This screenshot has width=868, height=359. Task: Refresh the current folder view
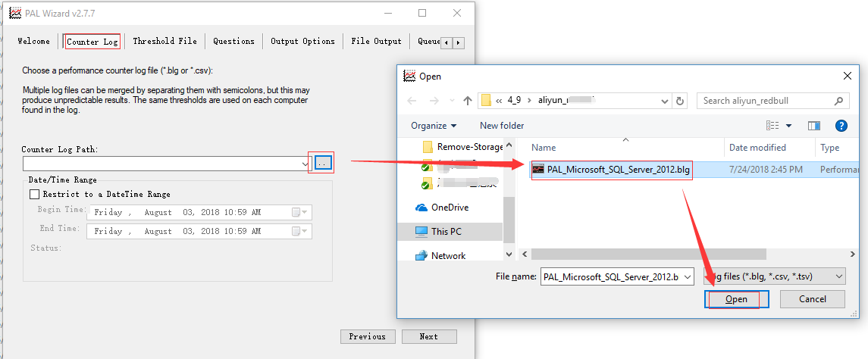680,101
